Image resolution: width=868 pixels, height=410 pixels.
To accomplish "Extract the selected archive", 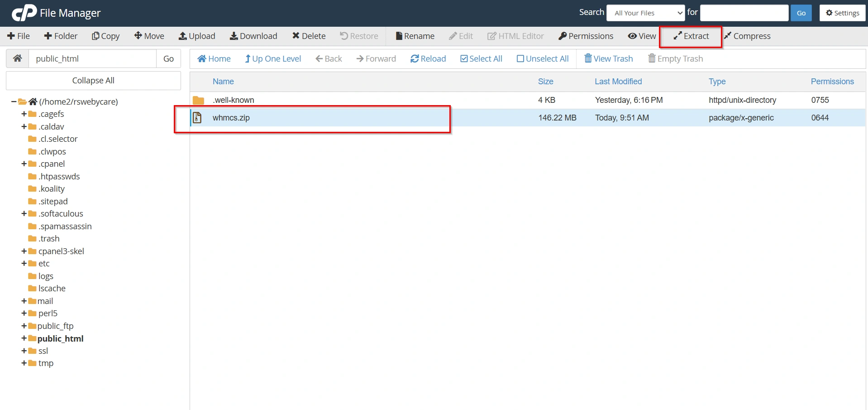I will coord(691,36).
